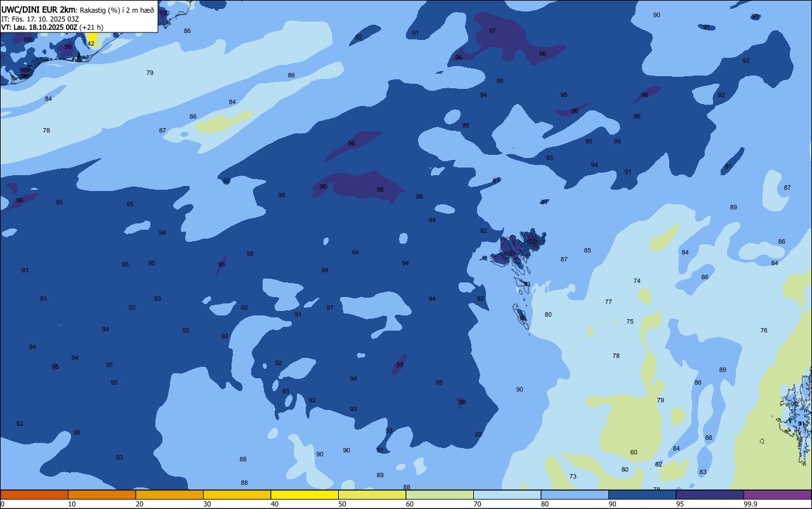Click the legend tick label '10'

point(72,504)
